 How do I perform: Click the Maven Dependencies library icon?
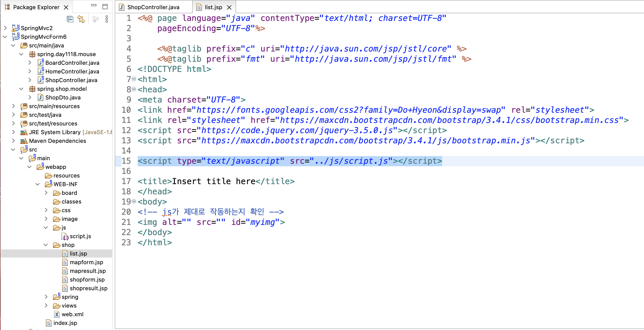[x=24, y=141]
